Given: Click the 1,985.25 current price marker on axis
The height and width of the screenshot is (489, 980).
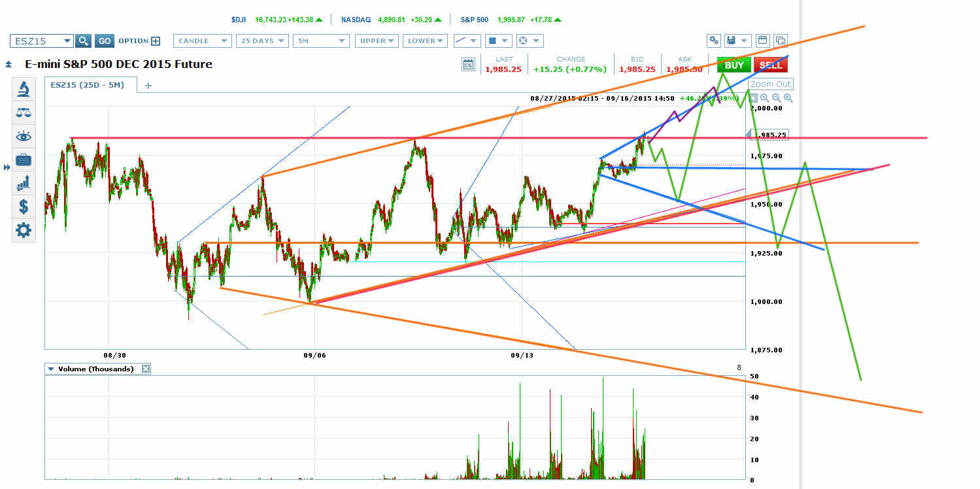Looking at the screenshot, I should [769, 135].
